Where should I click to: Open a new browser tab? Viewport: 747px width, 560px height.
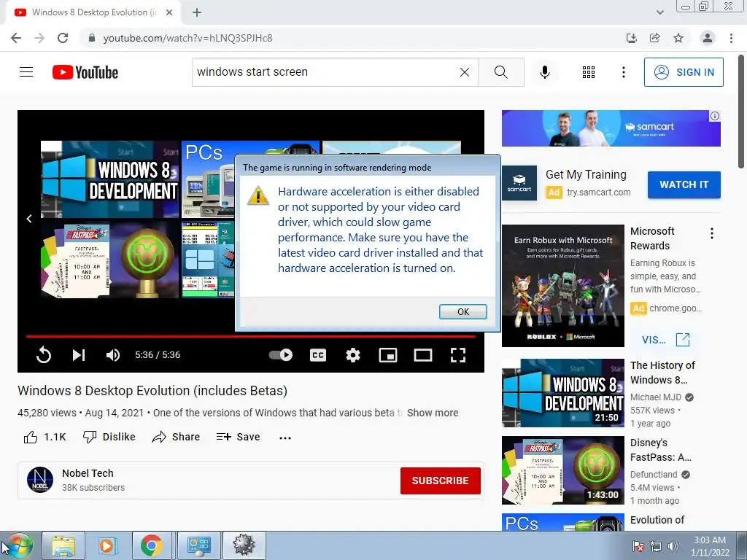197,12
